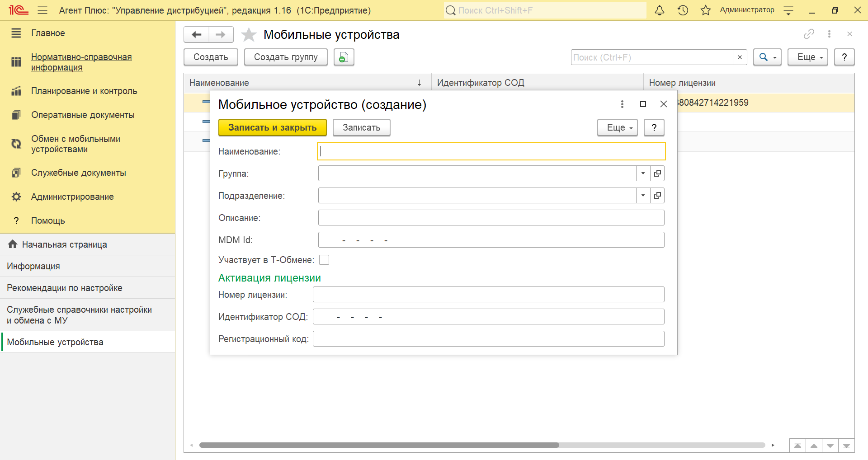868x460 pixels.
Task: Switch to Начальная страница tab
Action: 88,244
